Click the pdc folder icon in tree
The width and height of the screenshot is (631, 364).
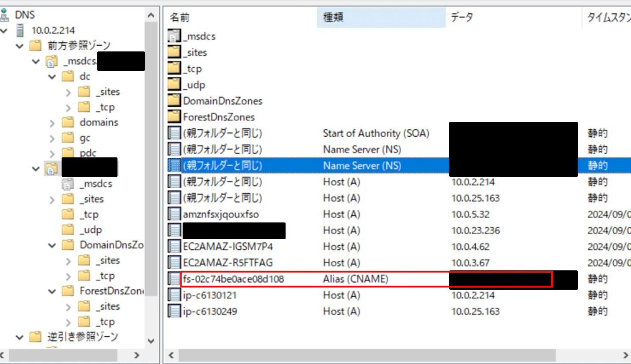[67, 153]
